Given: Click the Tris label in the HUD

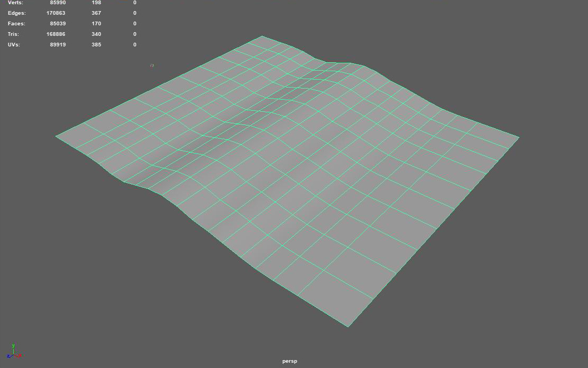Looking at the screenshot, I should (13, 34).
